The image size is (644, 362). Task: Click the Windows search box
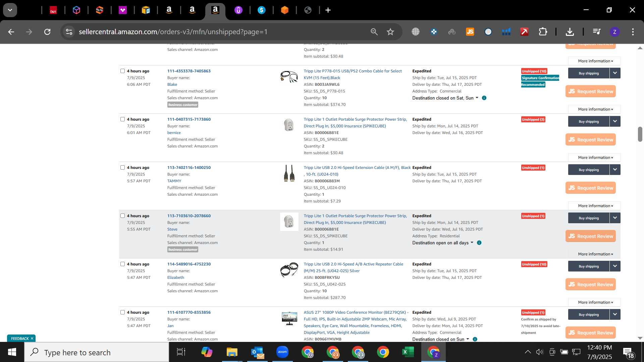[97, 352]
